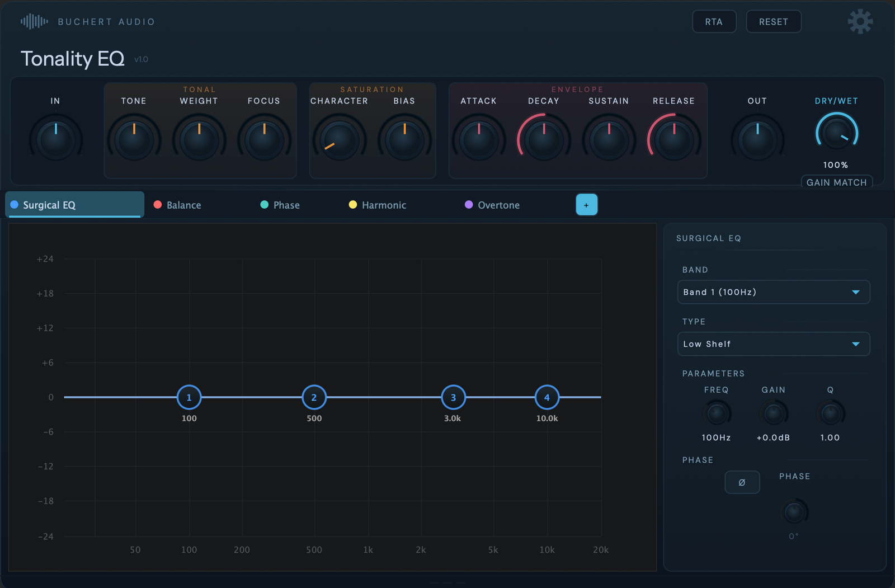Adjust the TONE knob
This screenshot has width=895, height=588.
[133, 139]
